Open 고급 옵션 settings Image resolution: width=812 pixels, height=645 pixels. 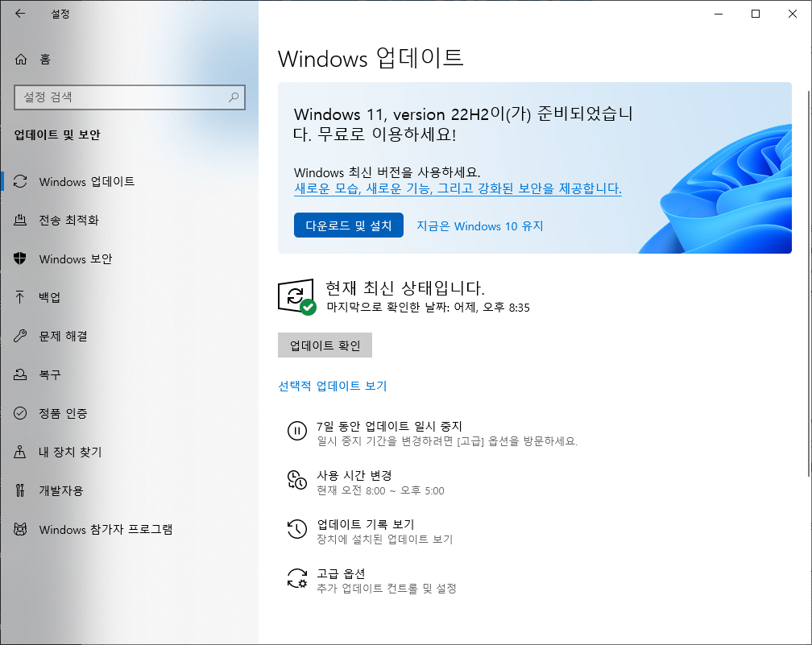(x=341, y=573)
